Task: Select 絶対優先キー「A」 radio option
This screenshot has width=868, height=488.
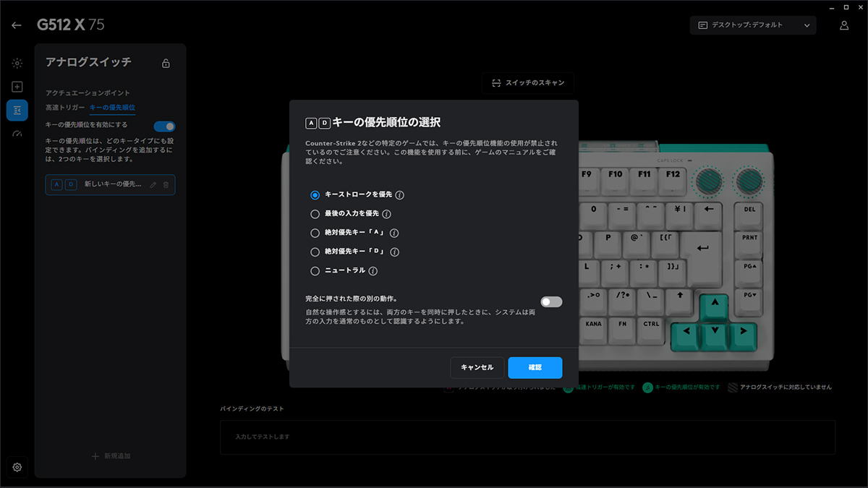Action: 315,233
